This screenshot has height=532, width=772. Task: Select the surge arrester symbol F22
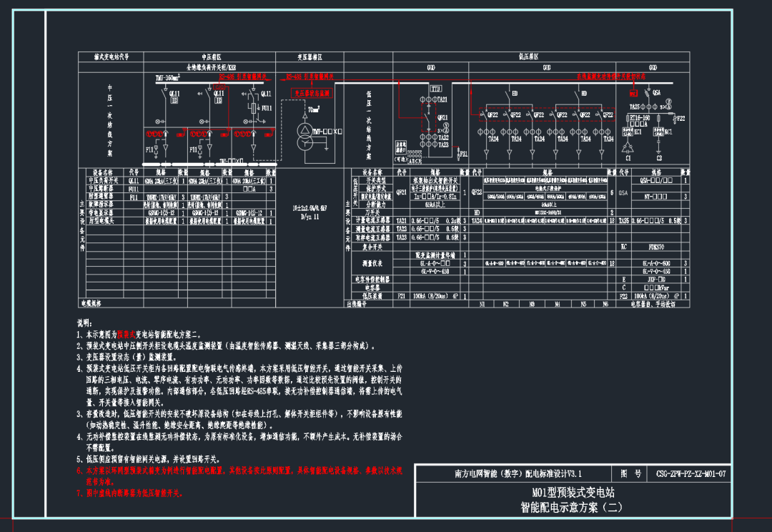click(674, 118)
